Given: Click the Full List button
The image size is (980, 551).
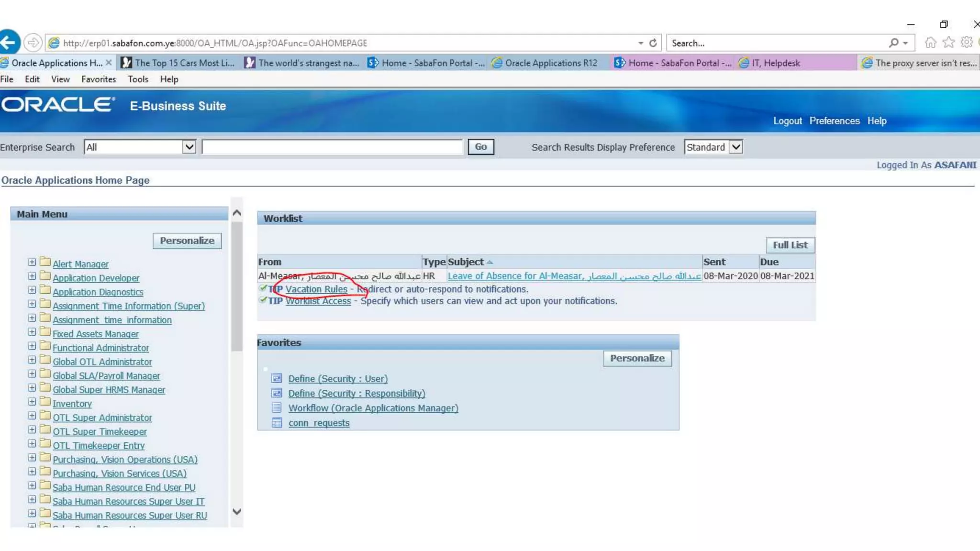Looking at the screenshot, I should [x=790, y=245].
